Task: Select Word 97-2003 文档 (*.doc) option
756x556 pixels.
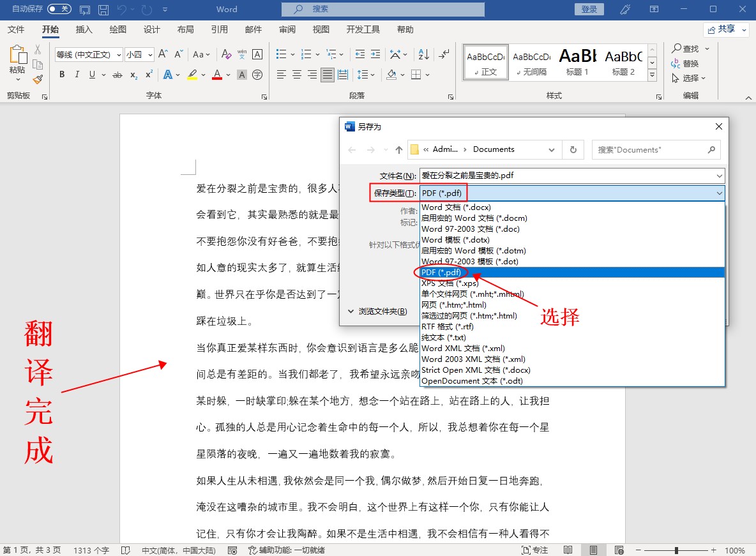Action: click(x=572, y=229)
